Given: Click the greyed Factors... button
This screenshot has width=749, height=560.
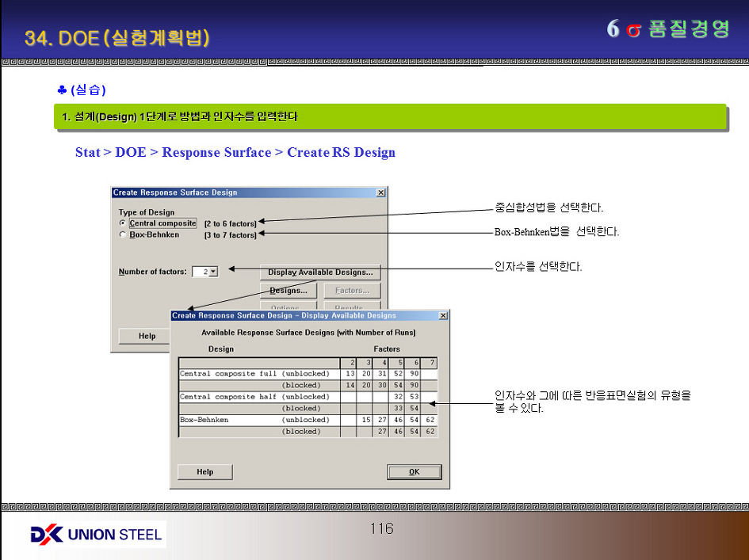Looking at the screenshot, I should coord(353,290).
